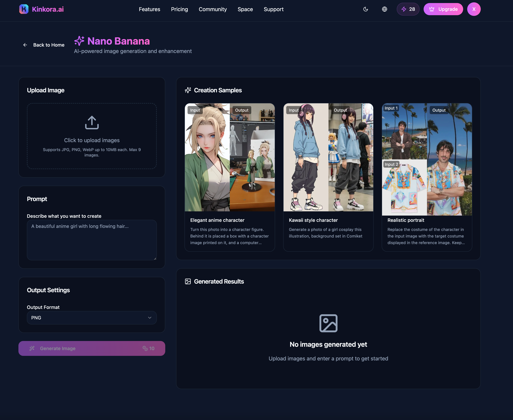This screenshot has height=420, width=513.
Task: Open the user avatar menu labeled X
Action: click(474, 9)
